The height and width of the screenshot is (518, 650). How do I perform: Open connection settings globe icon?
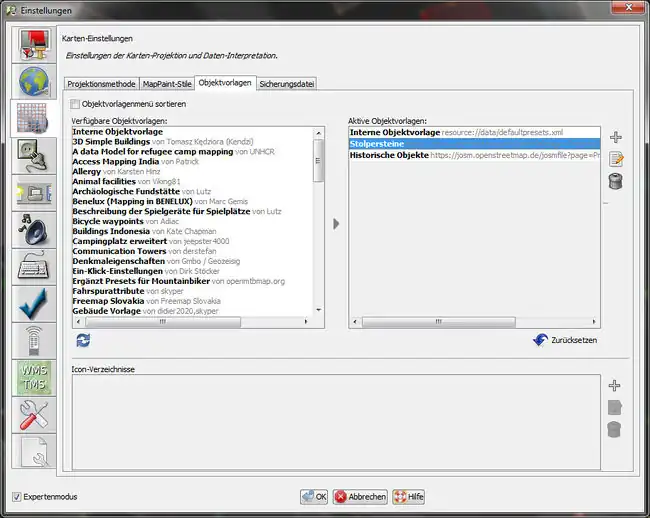point(33,83)
